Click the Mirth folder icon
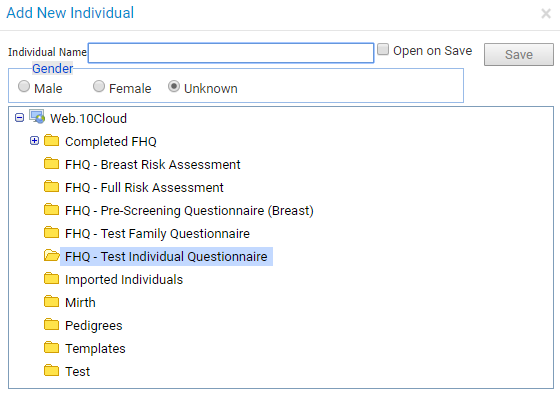560x399 pixels. [x=51, y=301]
